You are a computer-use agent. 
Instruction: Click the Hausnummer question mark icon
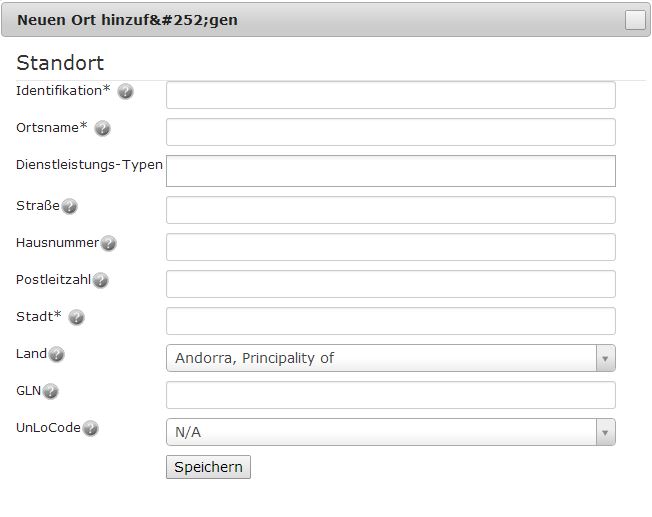pyautogui.click(x=109, y=243)
